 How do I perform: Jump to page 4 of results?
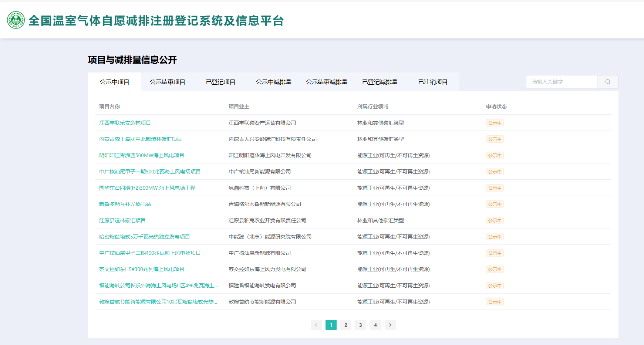(x=375, y=325)
